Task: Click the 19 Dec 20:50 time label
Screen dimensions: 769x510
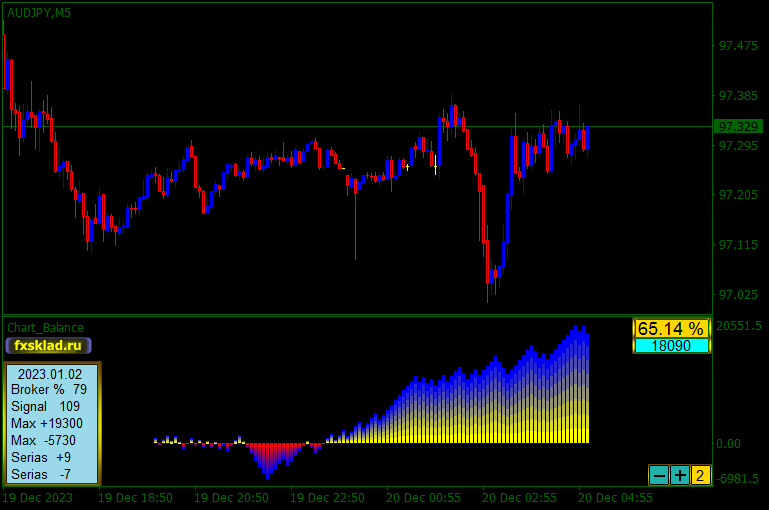Action: click(231, 498)
